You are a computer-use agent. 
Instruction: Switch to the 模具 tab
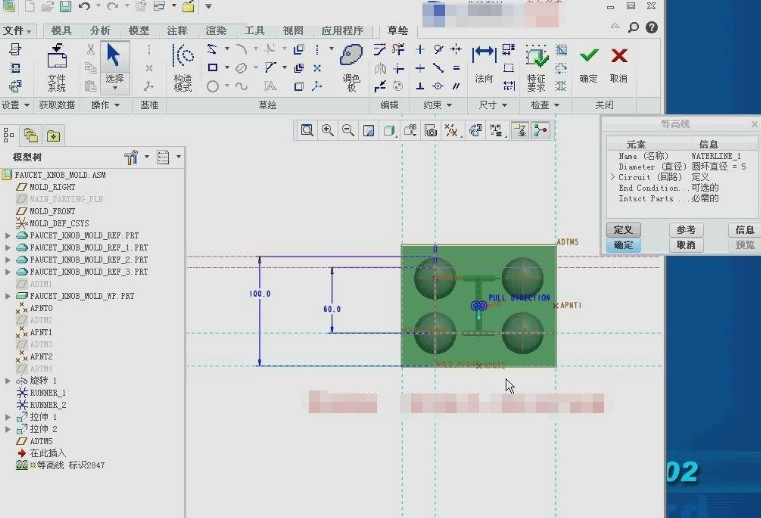click(61, 31)
